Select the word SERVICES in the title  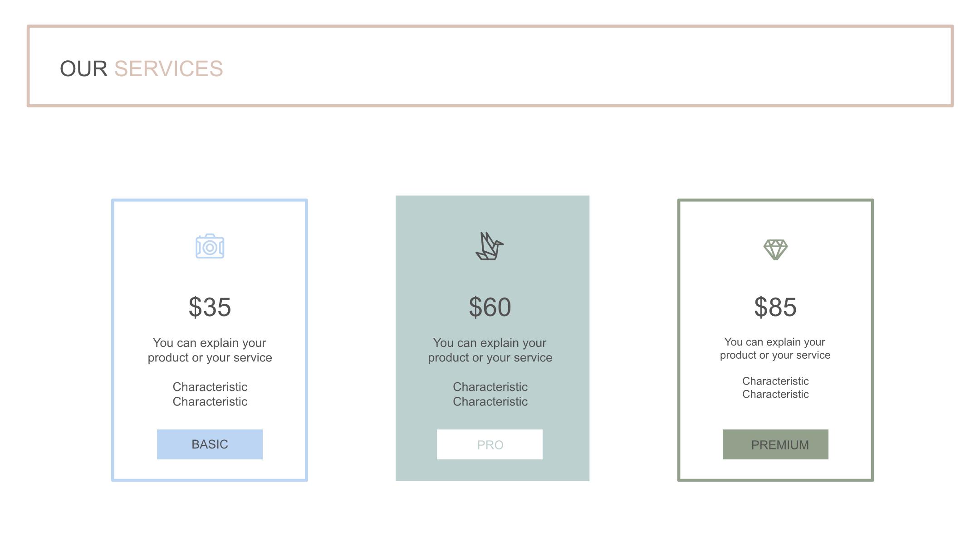click(169, 69)
